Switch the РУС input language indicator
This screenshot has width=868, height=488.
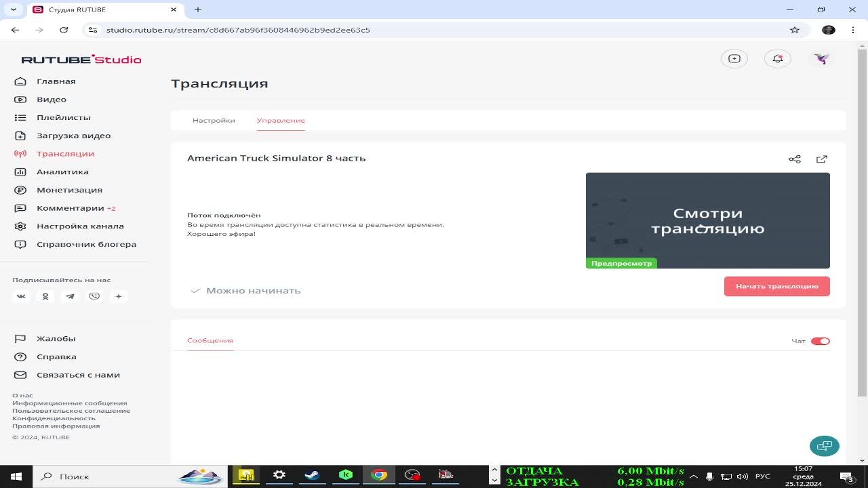(x=763, y=476)
